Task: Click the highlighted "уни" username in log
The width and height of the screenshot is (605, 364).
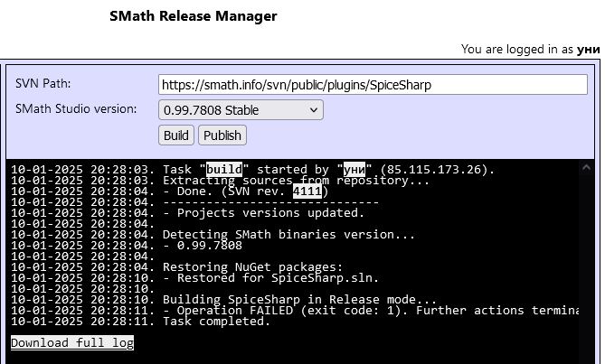Action: point(354,170)
